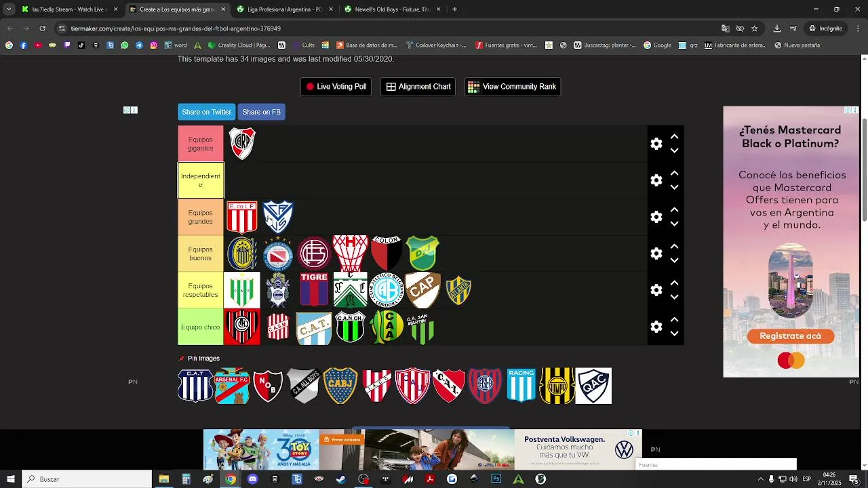
Task: Select the Rosario Central crest
Action: point(242,253)
